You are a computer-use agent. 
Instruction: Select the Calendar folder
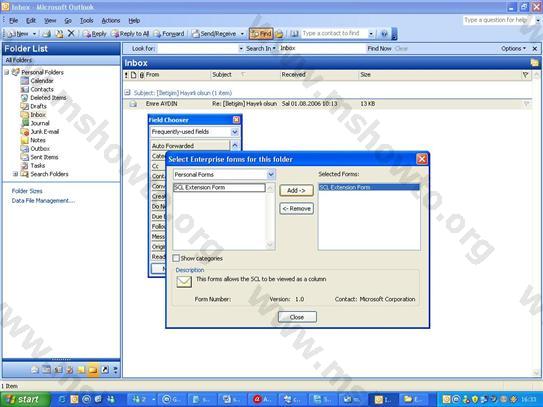click(42, 81)
